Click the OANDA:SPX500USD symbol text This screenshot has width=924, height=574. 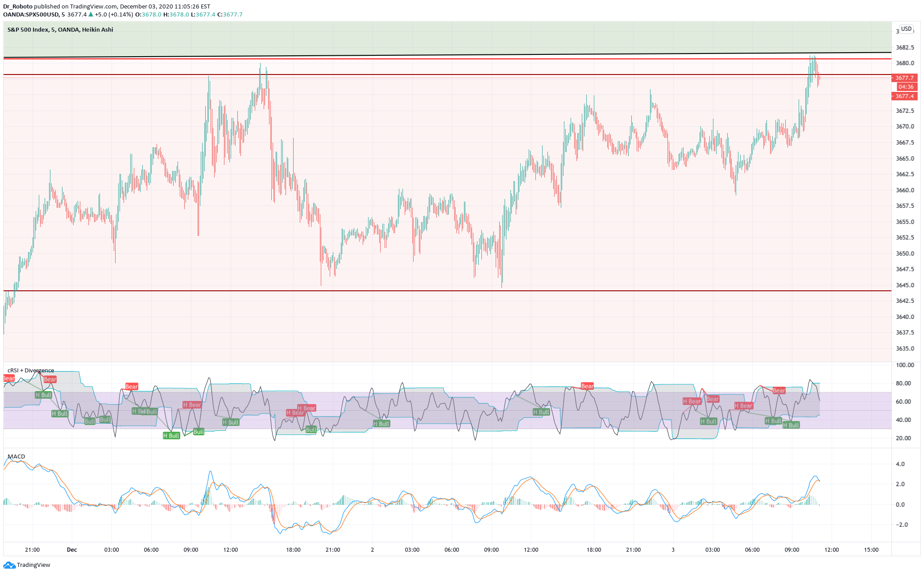coord(31,14)
